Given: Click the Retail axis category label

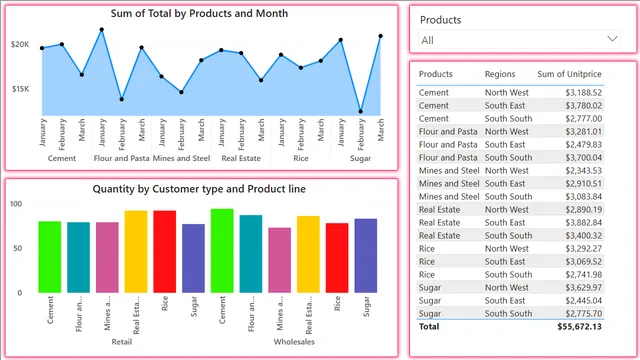Looking at the screenshot, I should point(122,342).
